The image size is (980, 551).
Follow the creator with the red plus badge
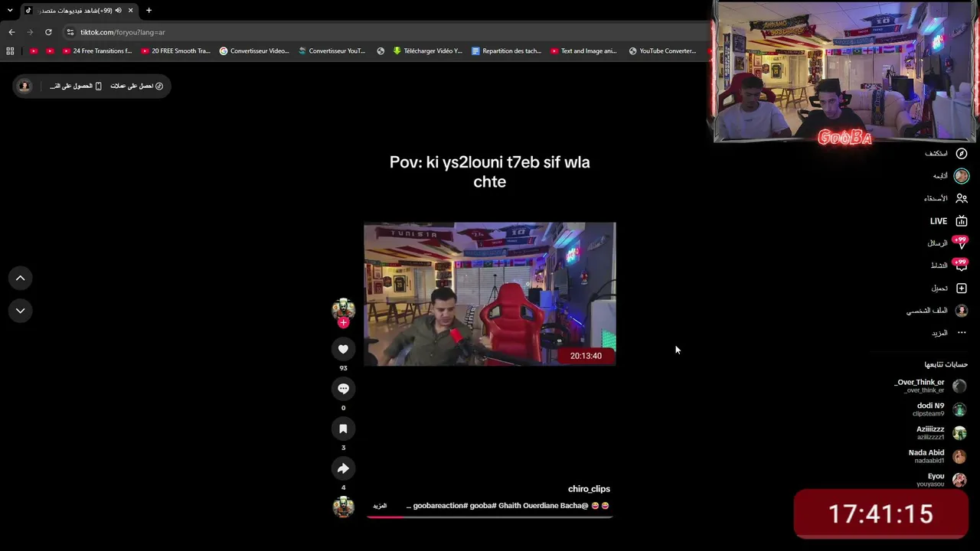pyautogui.click(x=343, y=323)
